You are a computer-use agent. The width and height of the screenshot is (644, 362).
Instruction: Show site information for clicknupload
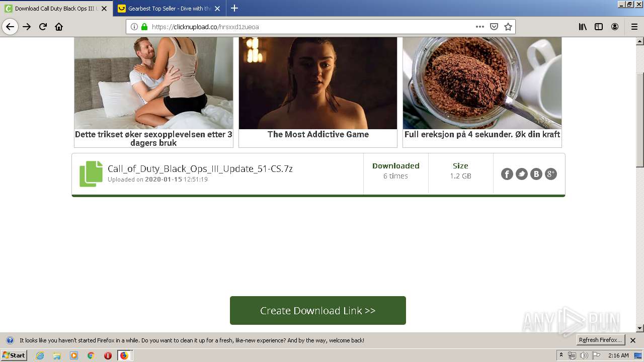tap(134, 27)
